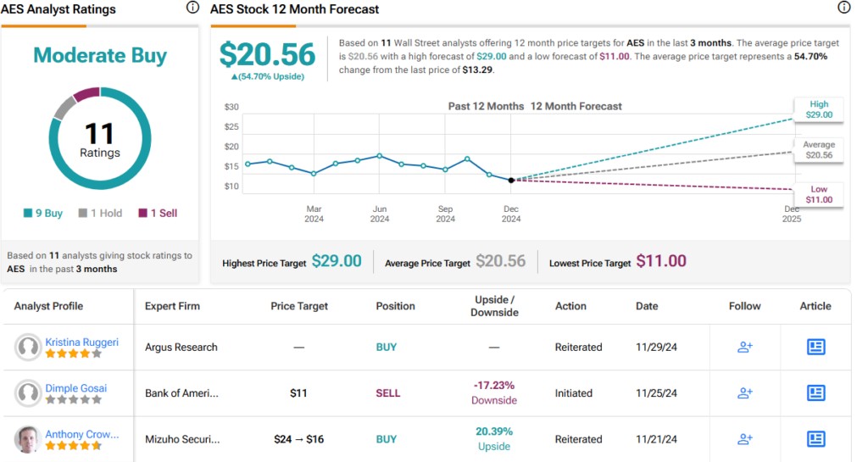868x462 pixels.
Task: Follow analyst Kristina Ruggeri
Action: tap(745, 347)
